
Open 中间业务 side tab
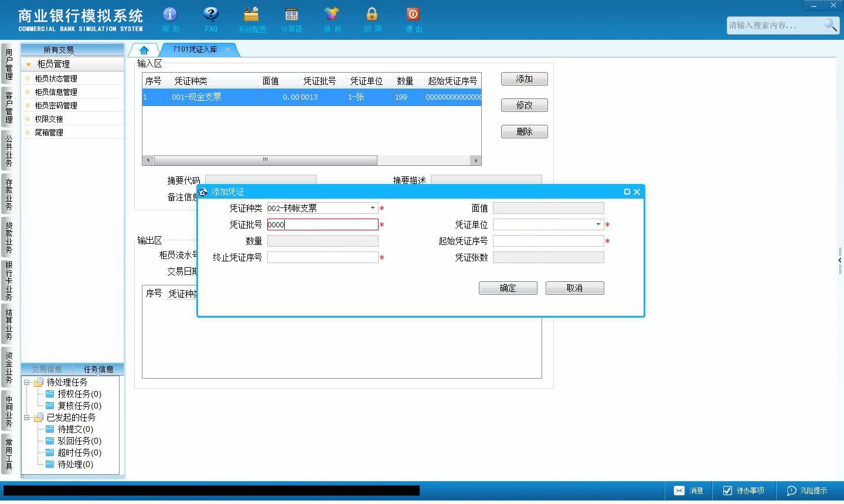(9, 411)
